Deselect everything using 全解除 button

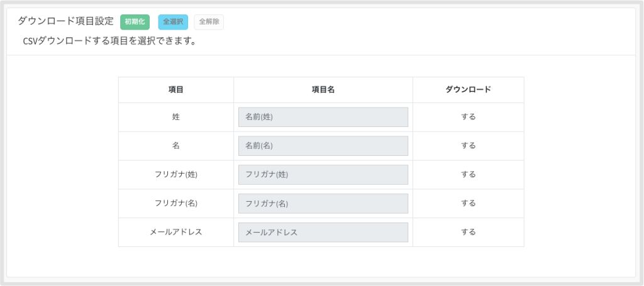[209, 22]
